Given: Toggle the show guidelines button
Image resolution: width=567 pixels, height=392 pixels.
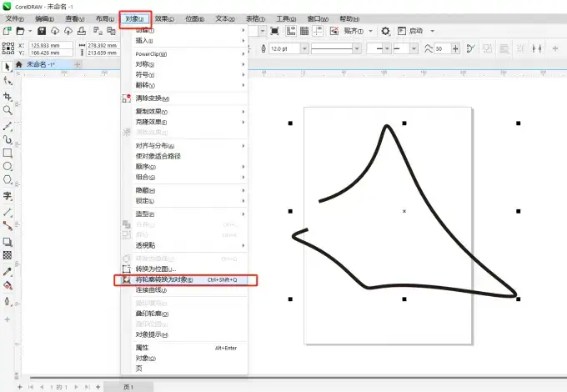Looking at the screenshot, I should 318,31.
